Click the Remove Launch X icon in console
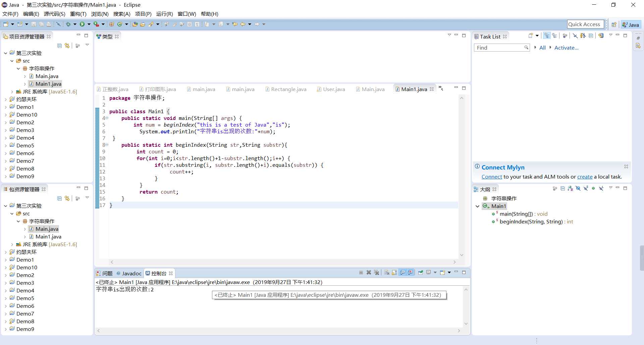The width and height of the screenshot is (644, 345). pyautogui.click(x=369, y=272)
